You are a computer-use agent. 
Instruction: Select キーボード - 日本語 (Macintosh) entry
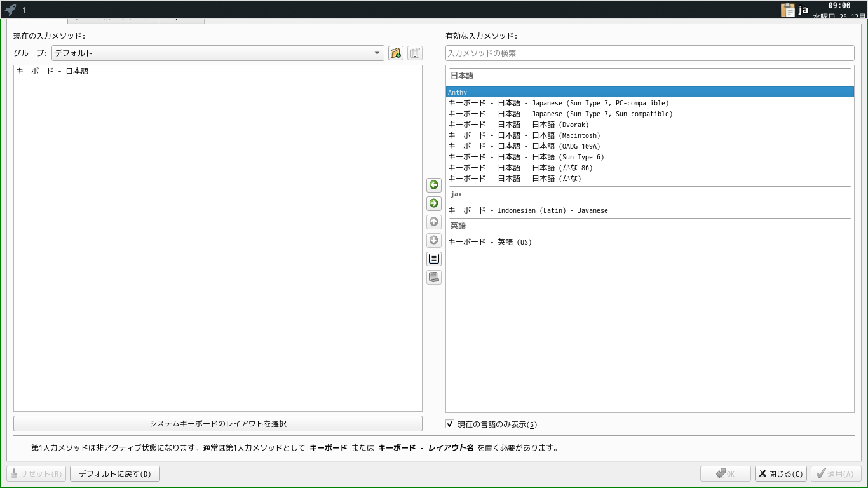click(649, 135)
